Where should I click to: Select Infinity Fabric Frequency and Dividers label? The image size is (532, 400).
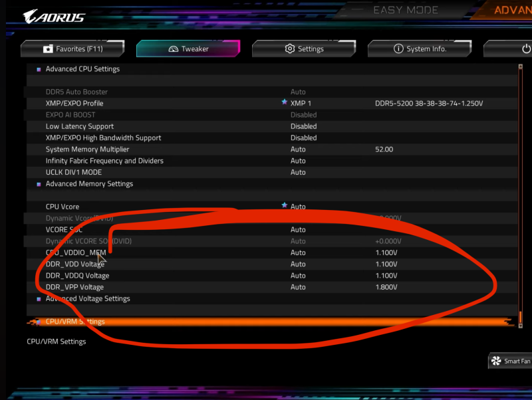point(104,161)
